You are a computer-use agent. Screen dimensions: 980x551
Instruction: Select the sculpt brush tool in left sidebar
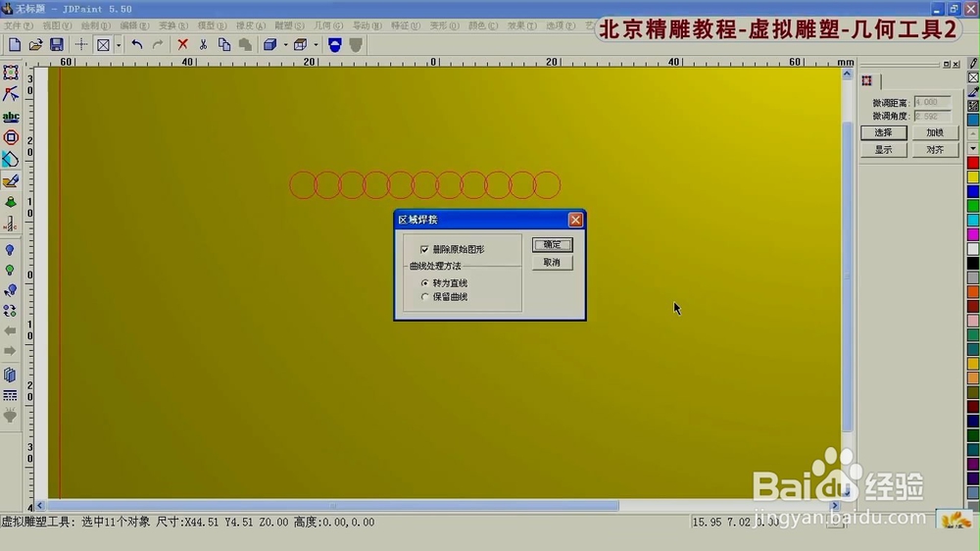(x=11, y=180)
